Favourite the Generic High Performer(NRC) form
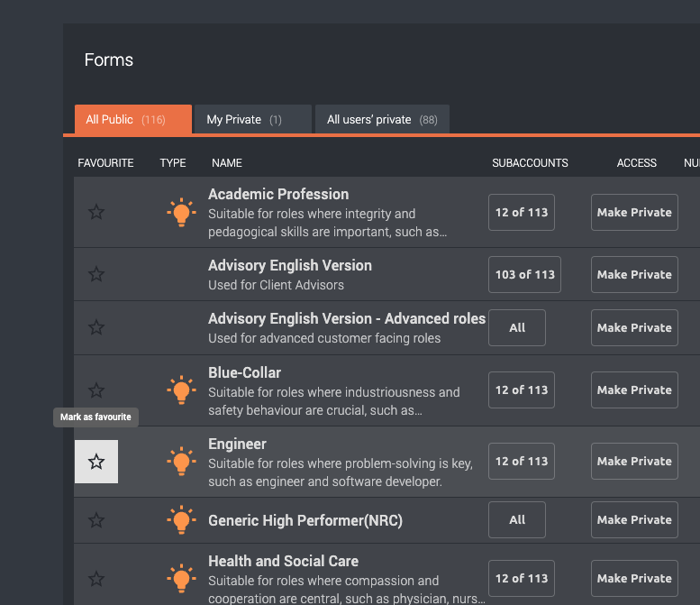Image resolution: width=700 pixels, height=605 pixels. tap(96, 520)
